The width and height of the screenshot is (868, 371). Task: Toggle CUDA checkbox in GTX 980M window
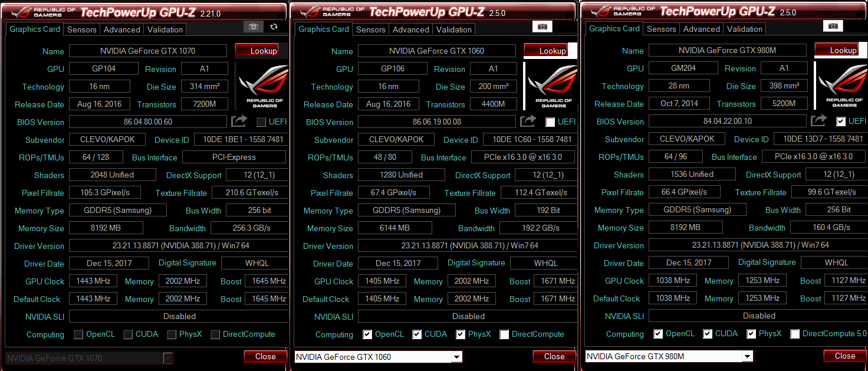(x=708, y=334)
